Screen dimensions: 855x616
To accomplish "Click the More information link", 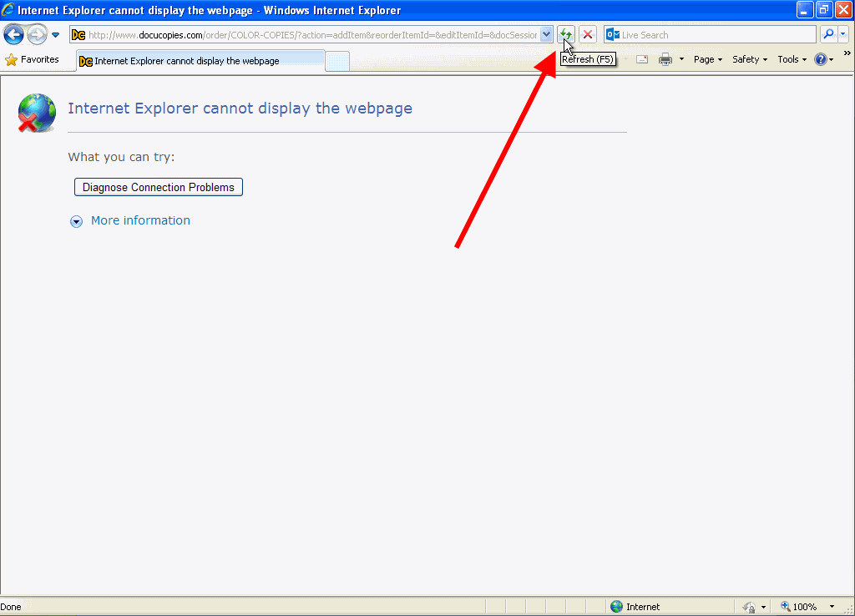I will click(140, 220).
